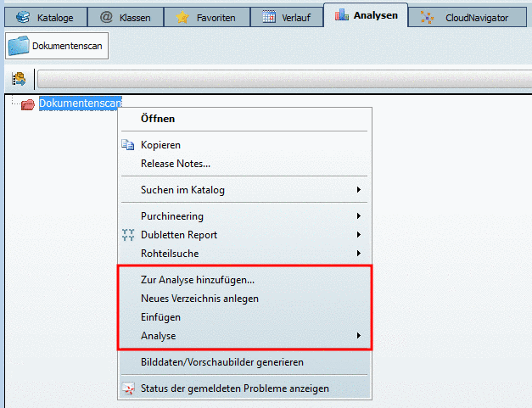Open Suchen im Katalog submenu
Screen dimensions: 532x408
pyautogui.click(x=244, y=190)
